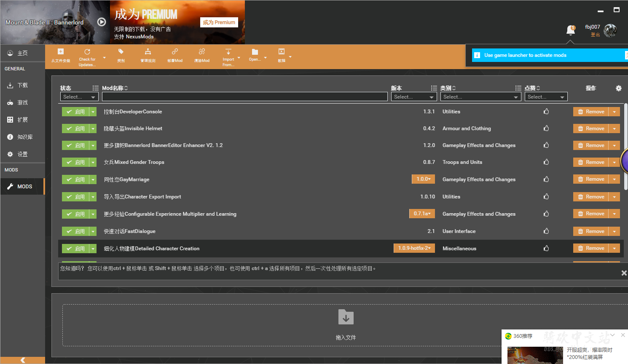Image resolution: width=628 pixels, height=364 pixels.
Task: Toggle the 类别 column list icon
Action: click(518, 88)
